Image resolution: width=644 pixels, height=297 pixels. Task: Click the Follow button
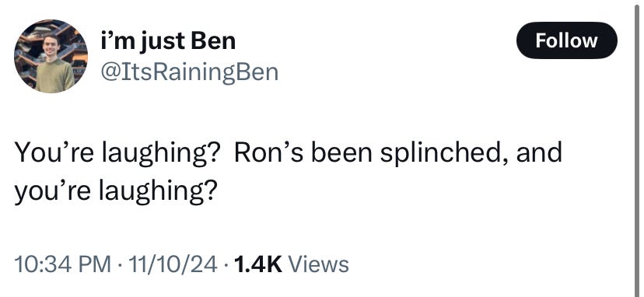pos(566,40)
